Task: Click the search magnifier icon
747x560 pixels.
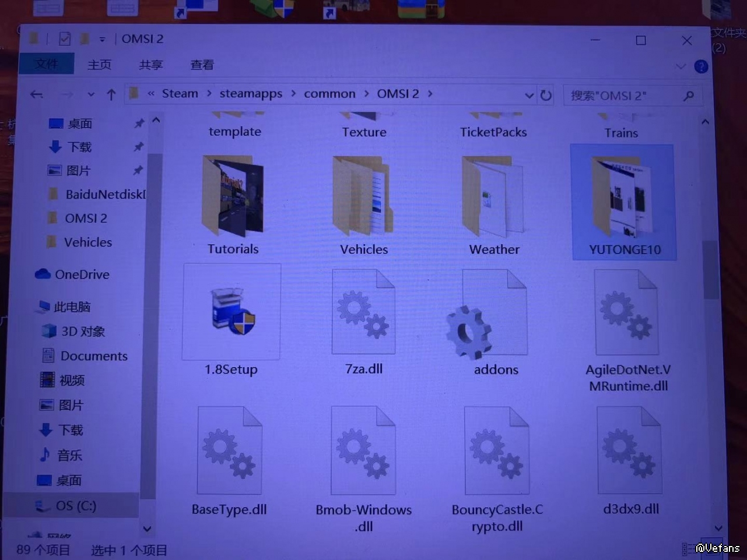Action: [689, 95]
